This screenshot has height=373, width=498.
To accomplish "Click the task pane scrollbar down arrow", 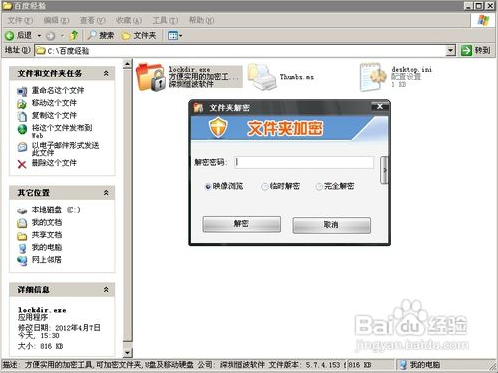I will point(127,352).
